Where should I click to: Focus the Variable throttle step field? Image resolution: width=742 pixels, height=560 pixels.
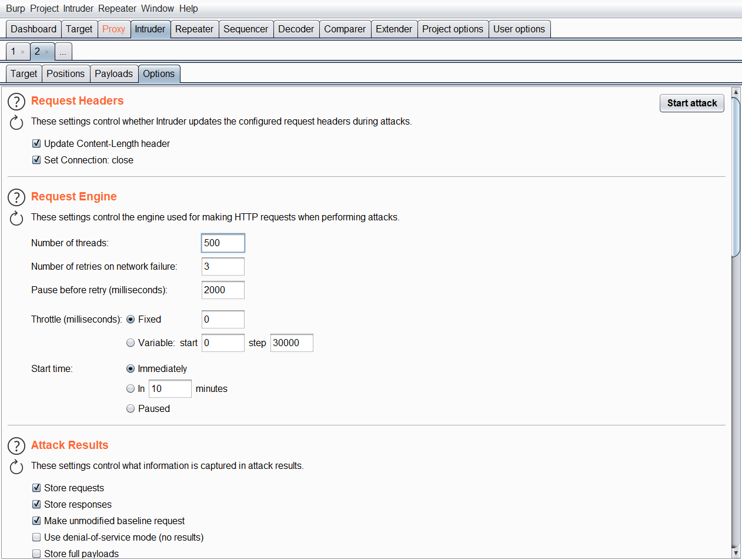292,343
